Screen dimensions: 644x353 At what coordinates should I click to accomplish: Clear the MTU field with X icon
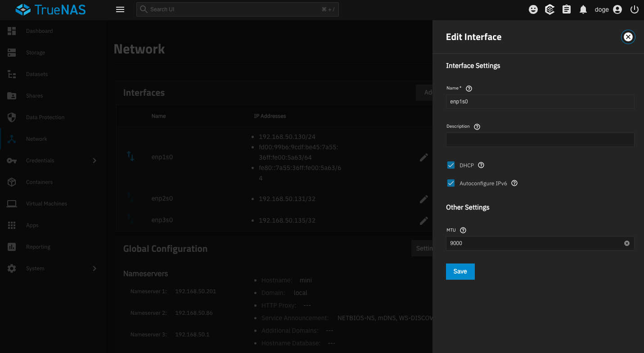[x=626, y=243]
